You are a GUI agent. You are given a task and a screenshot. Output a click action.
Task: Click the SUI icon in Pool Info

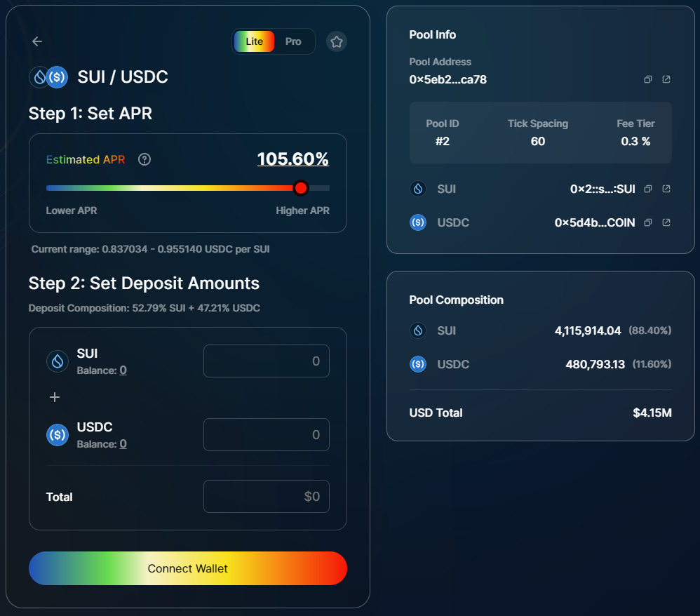pyautogui.click(x=418, y=189)
